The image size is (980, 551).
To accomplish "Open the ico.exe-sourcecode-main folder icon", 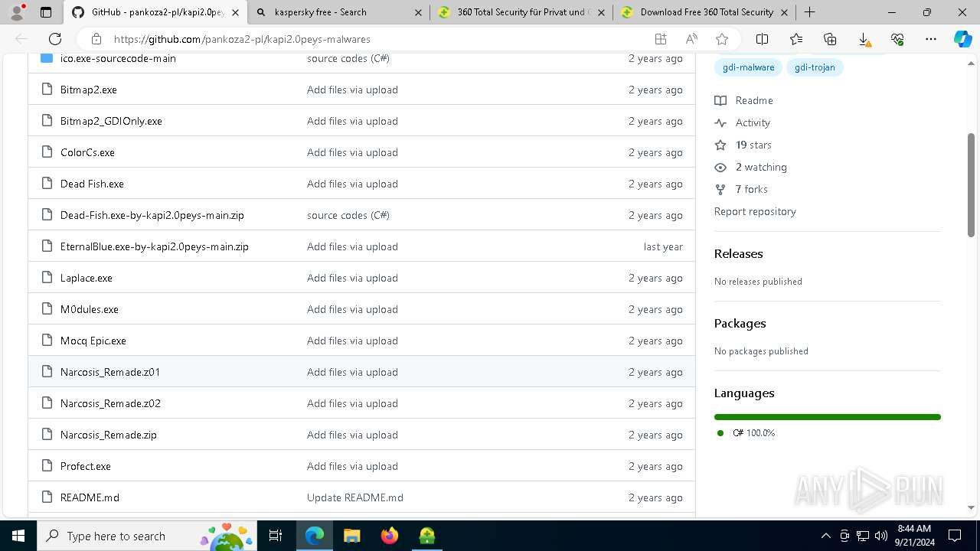I will coord(47,58).
